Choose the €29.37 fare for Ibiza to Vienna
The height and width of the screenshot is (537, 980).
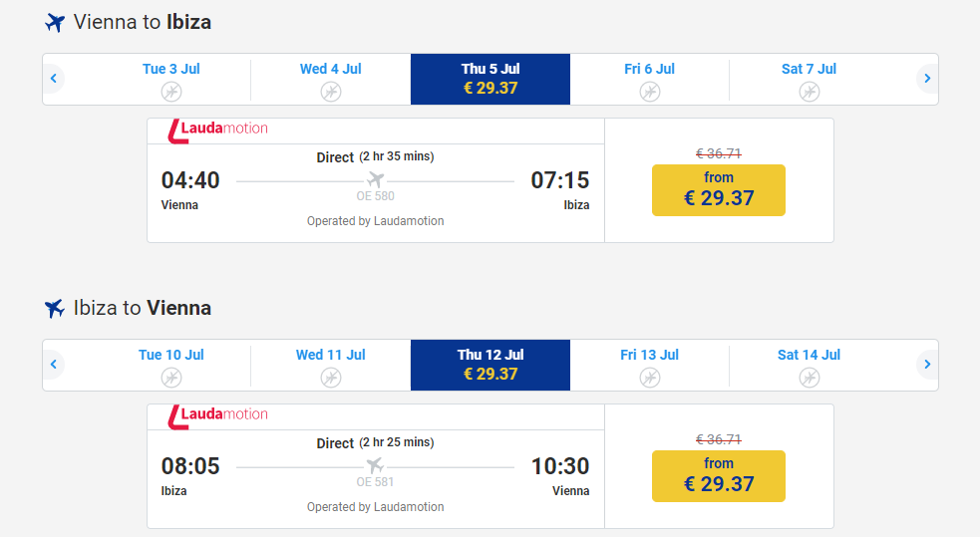719,475
